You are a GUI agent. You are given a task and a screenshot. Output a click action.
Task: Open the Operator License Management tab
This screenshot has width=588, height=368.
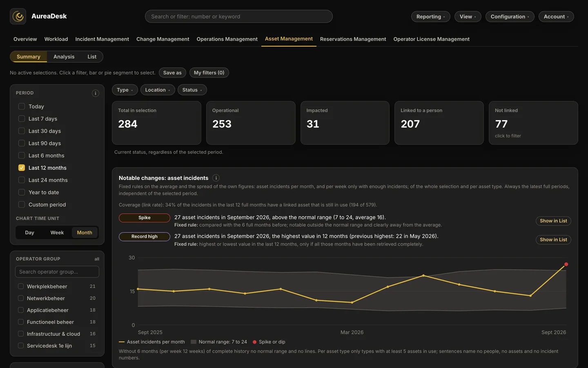pyautogui.click(x=431, y=39)
